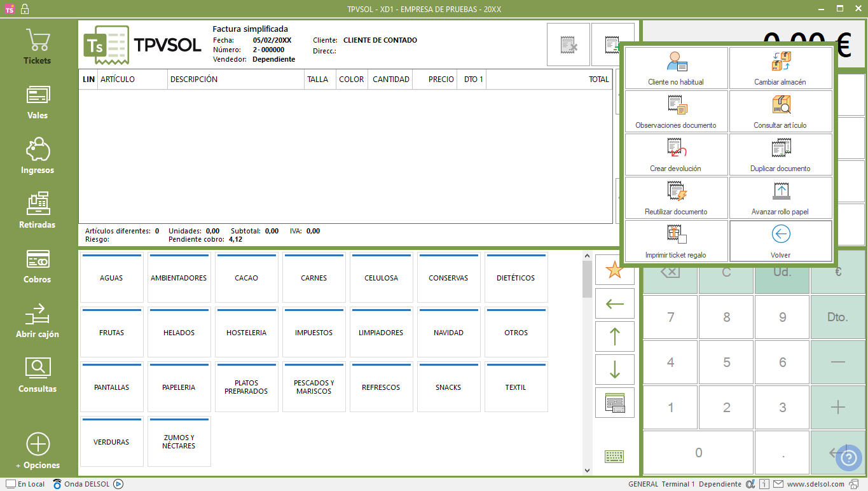Choose the TEXTIL category
Image resolution: width=868 pixels, height=491 pixels.
(x=516, y=387)
